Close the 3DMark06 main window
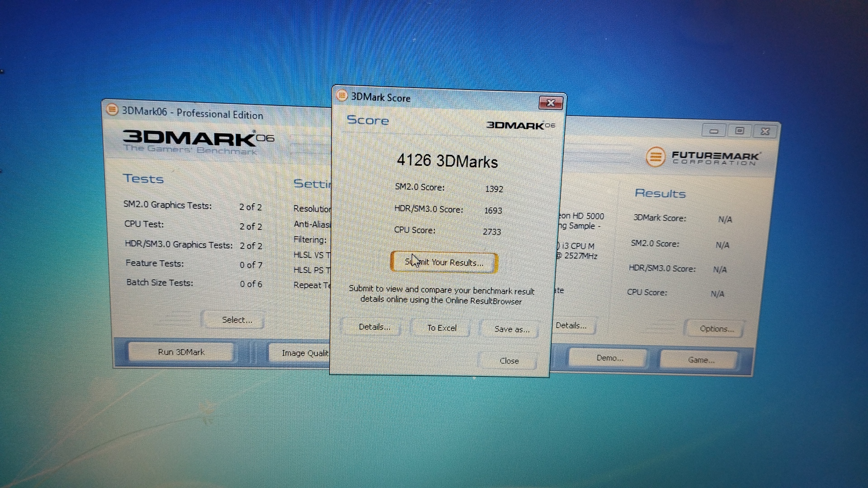The width and height of the screenshot is (868, 488). [x=765, y=131]
